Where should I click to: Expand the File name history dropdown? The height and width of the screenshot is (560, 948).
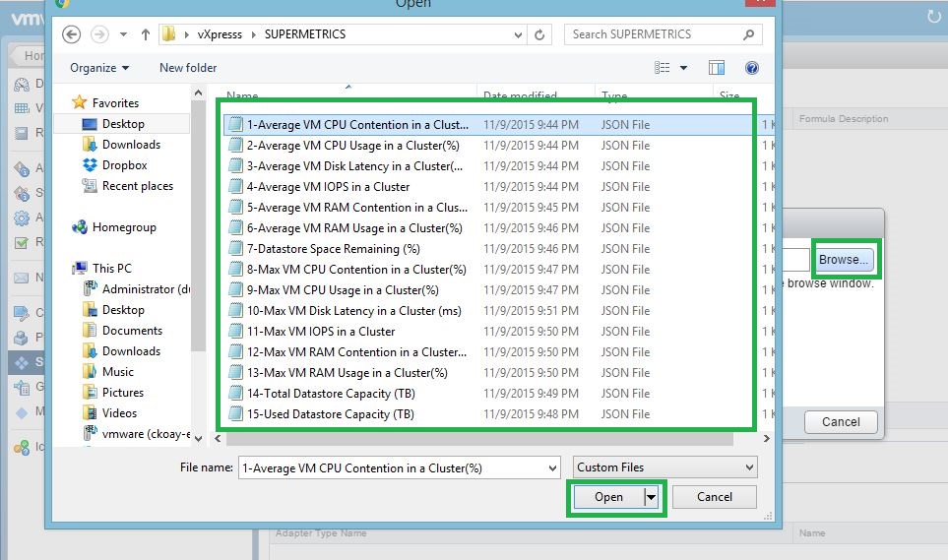pyautogui.click(x=550, y=467)
